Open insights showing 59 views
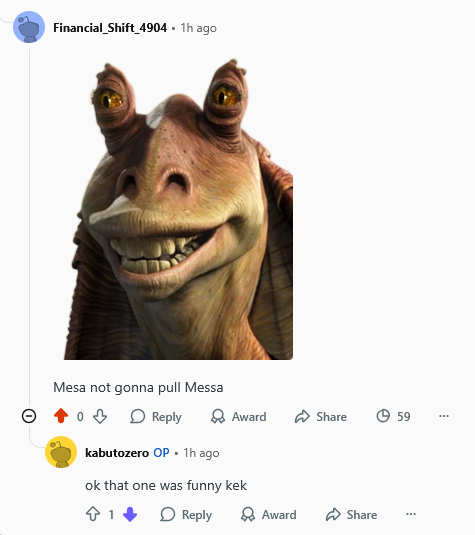 tap(393, 416)
